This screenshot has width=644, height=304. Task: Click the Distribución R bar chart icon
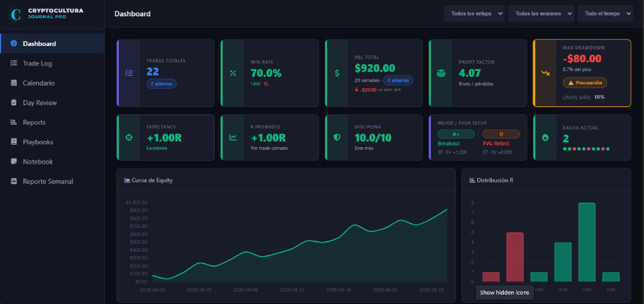(472, 180)
